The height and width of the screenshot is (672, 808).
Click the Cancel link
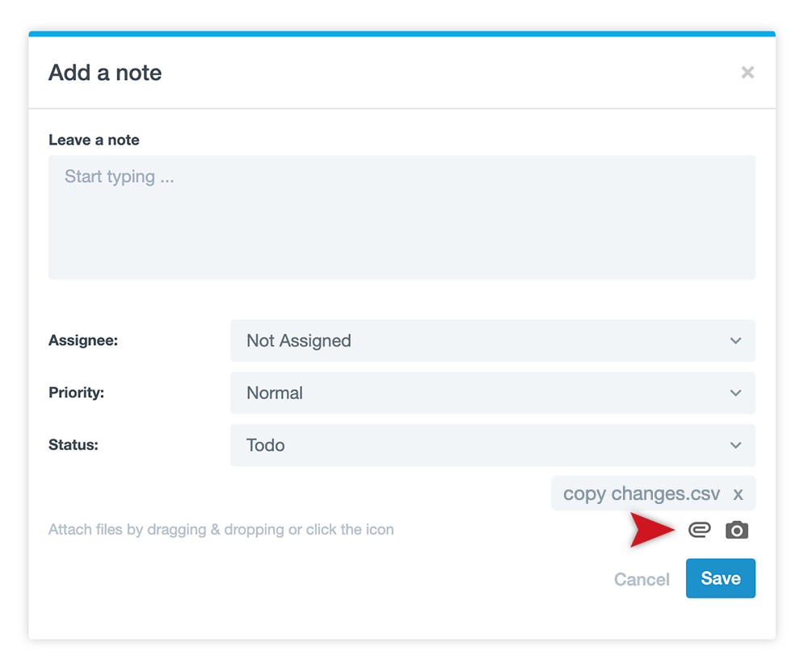pyautogui.click(x=642, y=579)
